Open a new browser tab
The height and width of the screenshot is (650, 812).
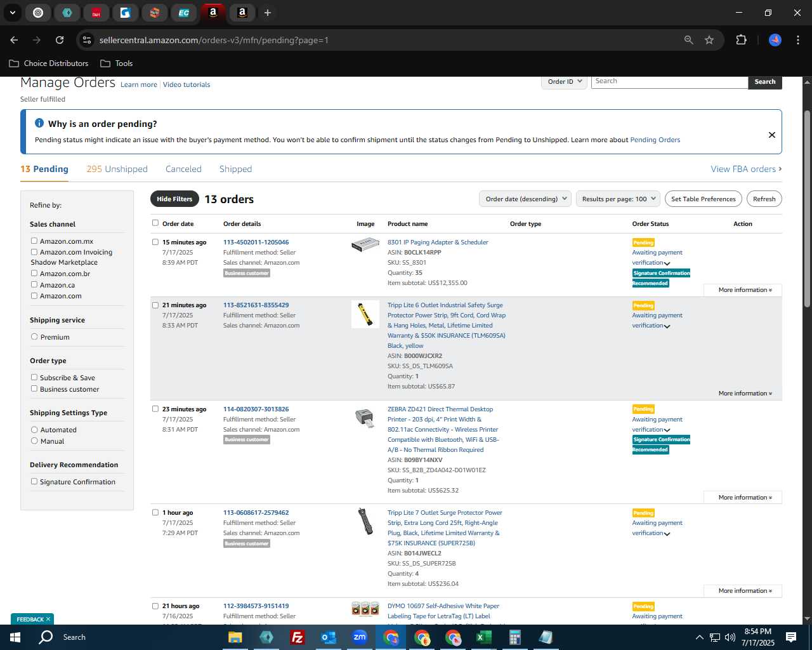click(x=268, y=13)
